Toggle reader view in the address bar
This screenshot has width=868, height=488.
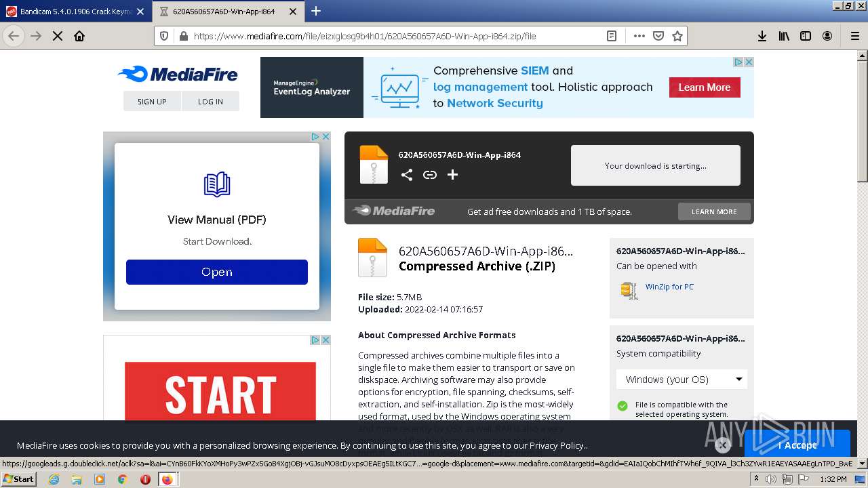(x=612, y=36)
